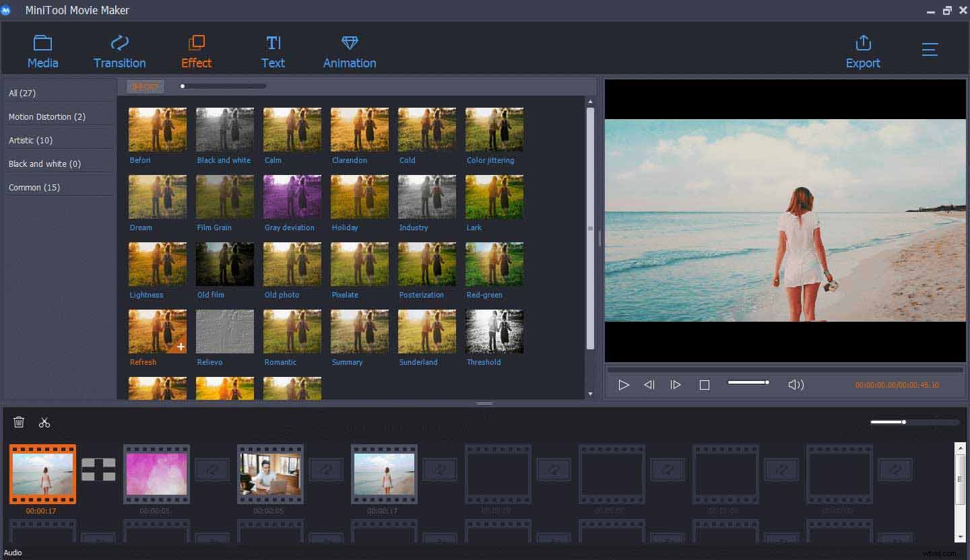Select the split scissors tool
Viewport: 970px width, 560px height.
tap(44, 422)
